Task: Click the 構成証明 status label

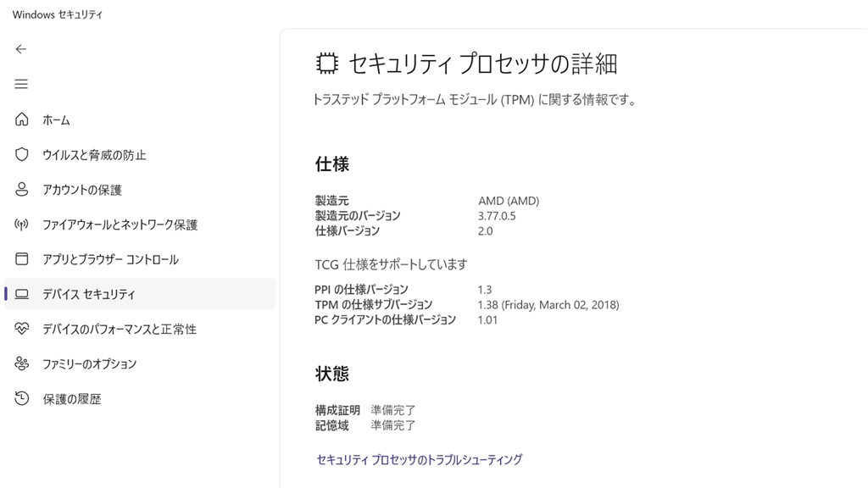Action: point(337,410)
